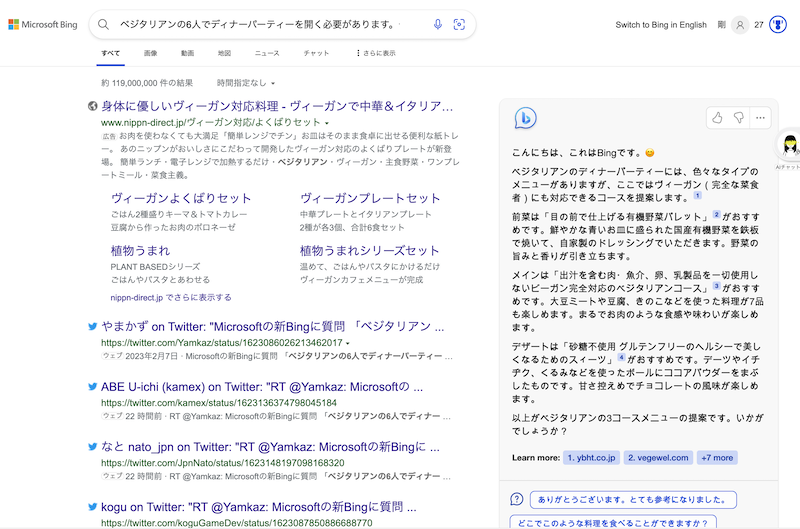Click the account name 剛
The height and width of the screenshot is (529, 800).
coord(721,24)
